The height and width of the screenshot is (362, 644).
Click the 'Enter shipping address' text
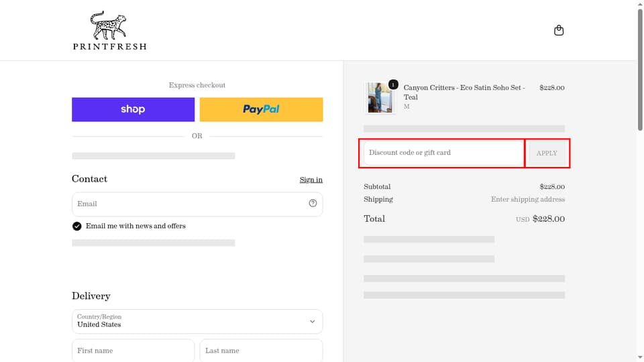[528, 199]
